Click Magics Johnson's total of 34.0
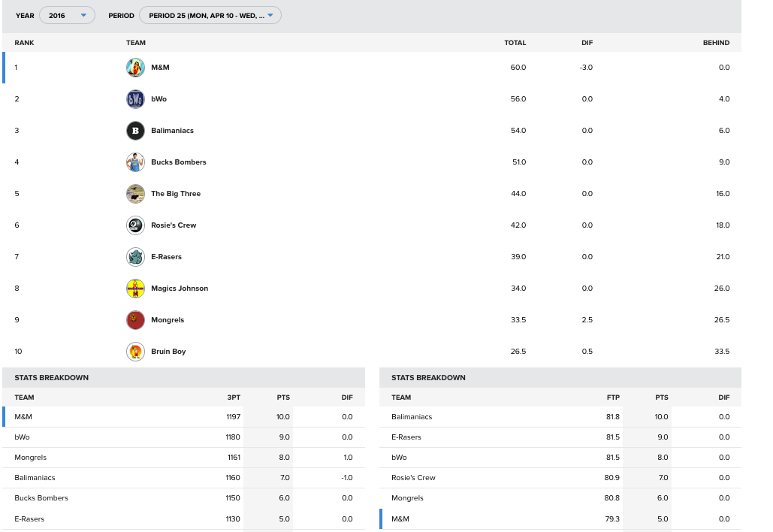773x532 pixels. (x=518, y=289)
